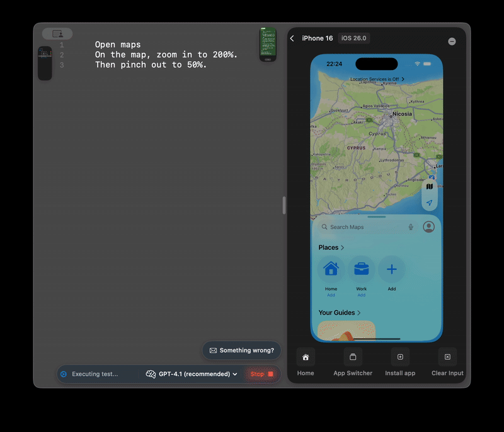504x432 pixels.
Task: Expand the Places section
Action: tap(331, 247)
